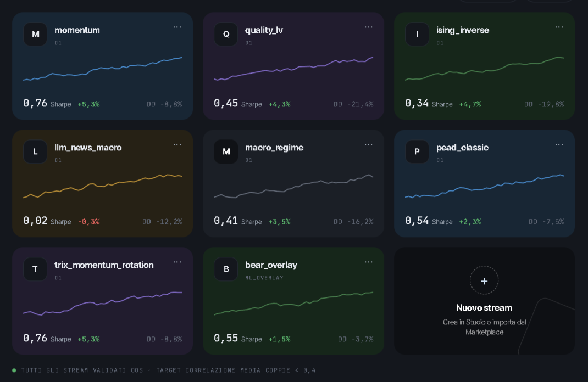The height and width of the screenshot is (382, 588).
Task: Open the momentum stream title
Action: tap(77, 30)
